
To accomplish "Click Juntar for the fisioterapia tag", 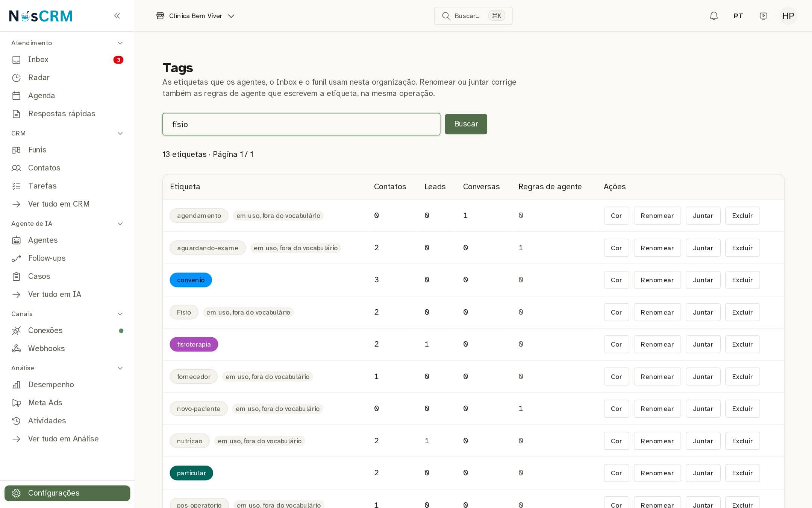I will [x=703, y=344].
